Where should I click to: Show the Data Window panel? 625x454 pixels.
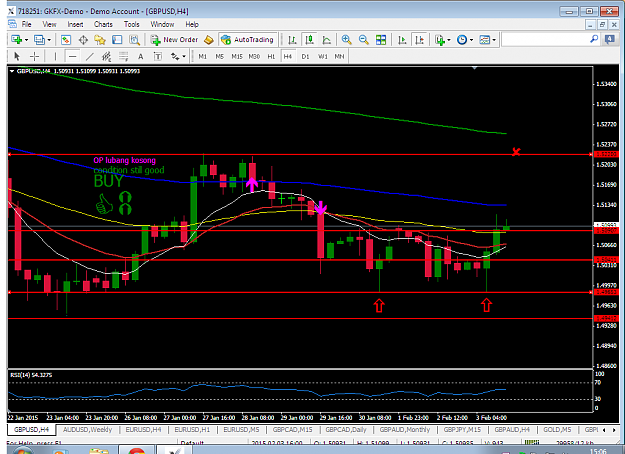tap(83, 39)
